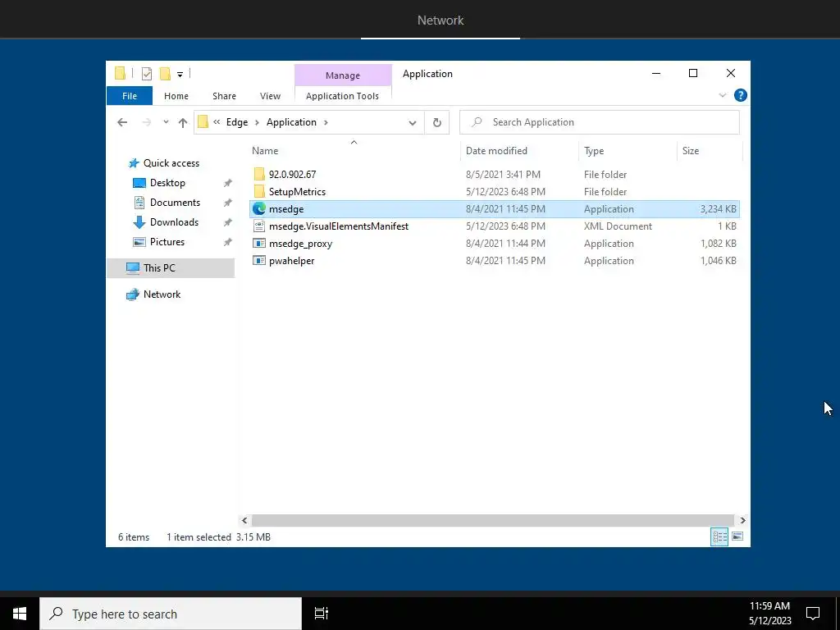This screenshot has width=840, height=630.
Task: Open the Application Tools ribbon tab
Action: point(342,96)
